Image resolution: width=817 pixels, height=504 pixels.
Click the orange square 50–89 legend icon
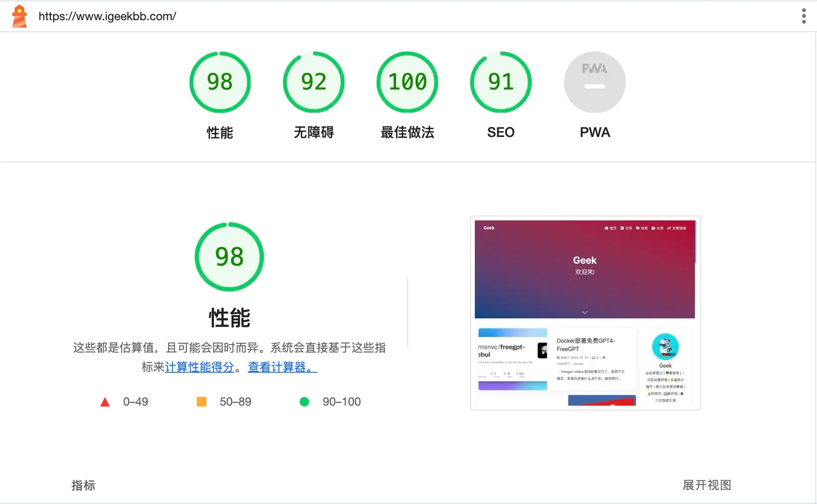pyautogui.click(x=202, y=402)
